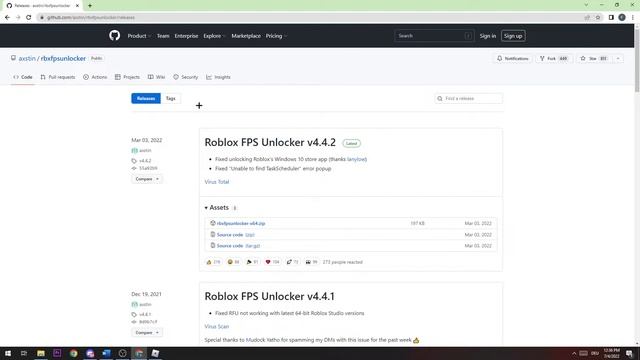Select the Tags tab
The height and width of the screenshot is (360, 640).
click(171, 98)
